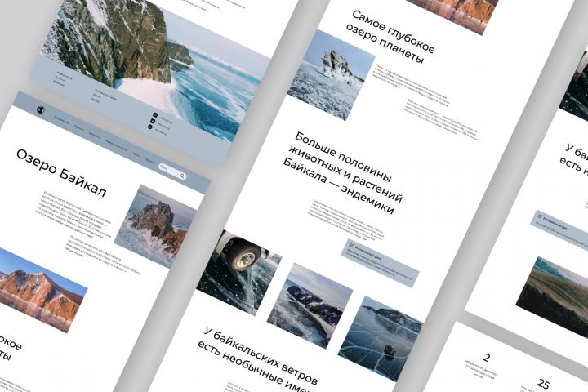This screenshot has width=588, height=392.
Task: Open the icy rock photo beside 'Самое глубокое'
Action: click(331, 75)
